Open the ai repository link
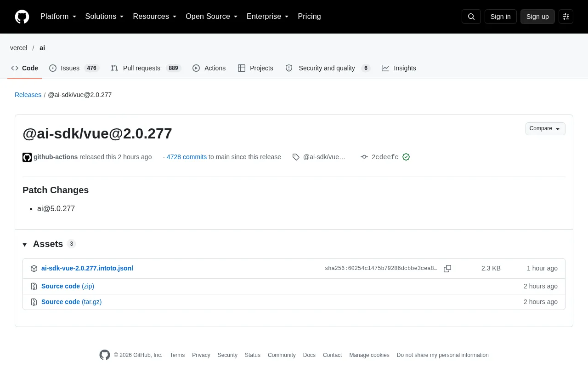This screenshot has height=368, width=588. (42, 48)
